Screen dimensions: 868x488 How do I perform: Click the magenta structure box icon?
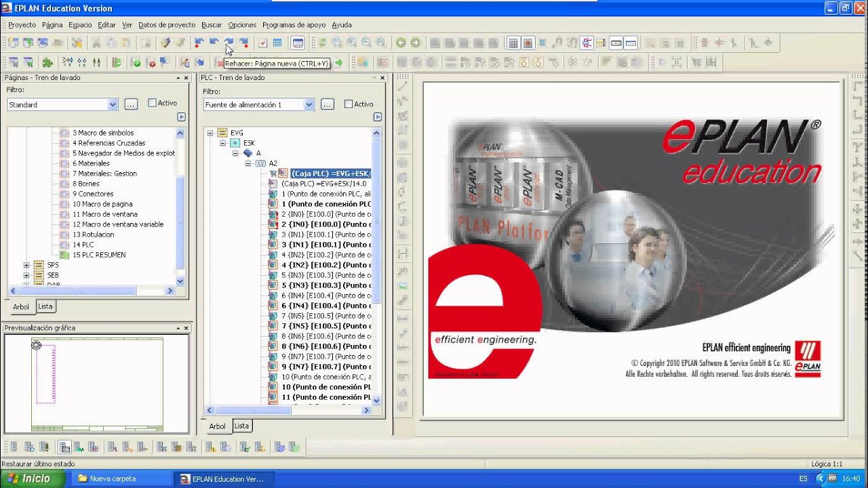(x=586, y=43)
